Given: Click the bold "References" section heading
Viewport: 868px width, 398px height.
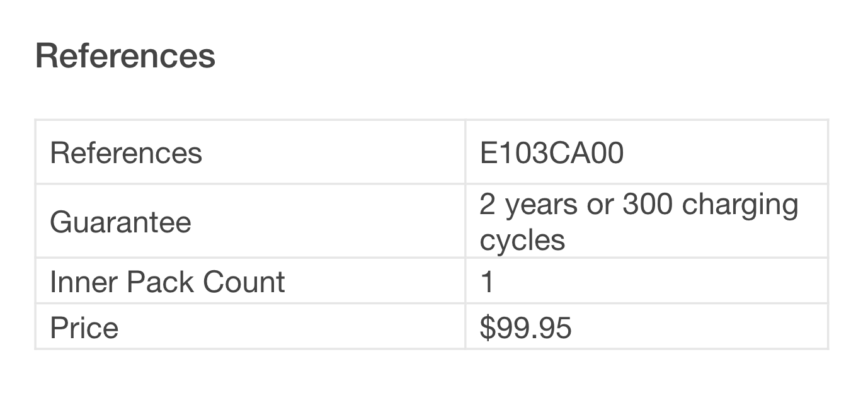Looking at the screenshot, I should (125, 56).
